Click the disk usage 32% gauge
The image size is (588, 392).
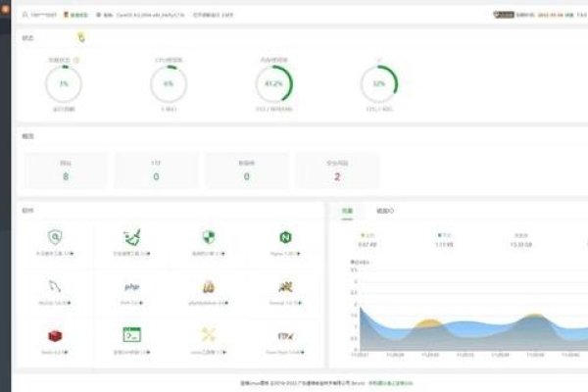(x=378, y=84)
